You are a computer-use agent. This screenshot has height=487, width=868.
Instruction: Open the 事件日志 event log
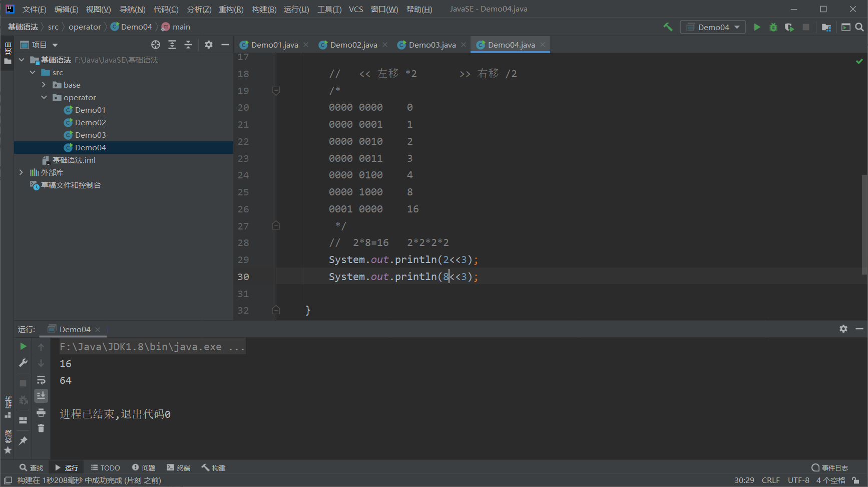click(830, 467)
